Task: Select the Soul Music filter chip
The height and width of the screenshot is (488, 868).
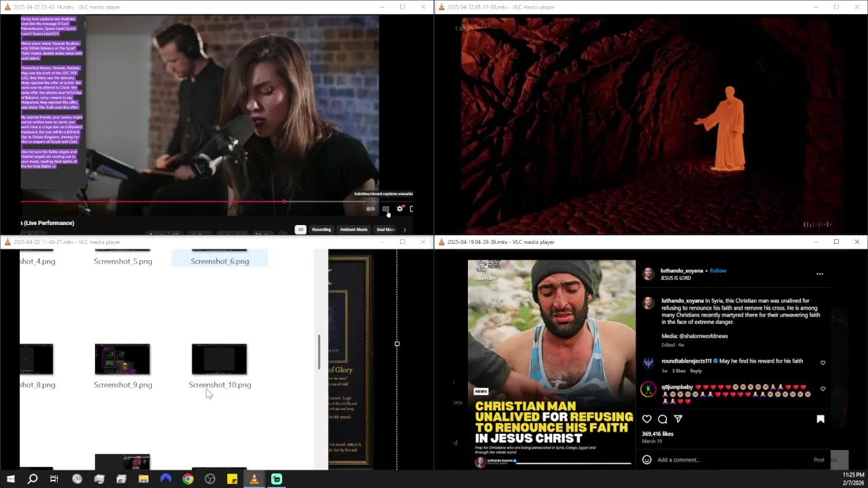Action: [x=385, y=230]
